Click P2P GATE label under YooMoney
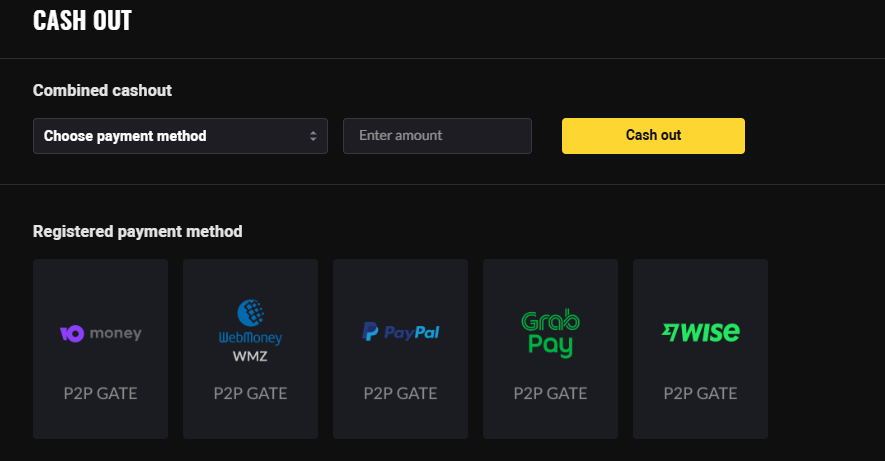885x461 pixels. 100,393
